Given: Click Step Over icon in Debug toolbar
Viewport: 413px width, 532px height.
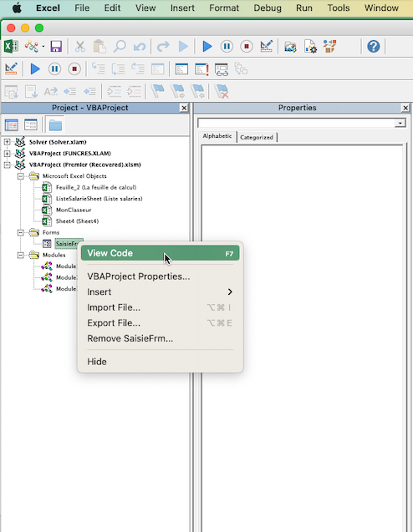Looking at the screenshot, I should (x=118, y=68).
